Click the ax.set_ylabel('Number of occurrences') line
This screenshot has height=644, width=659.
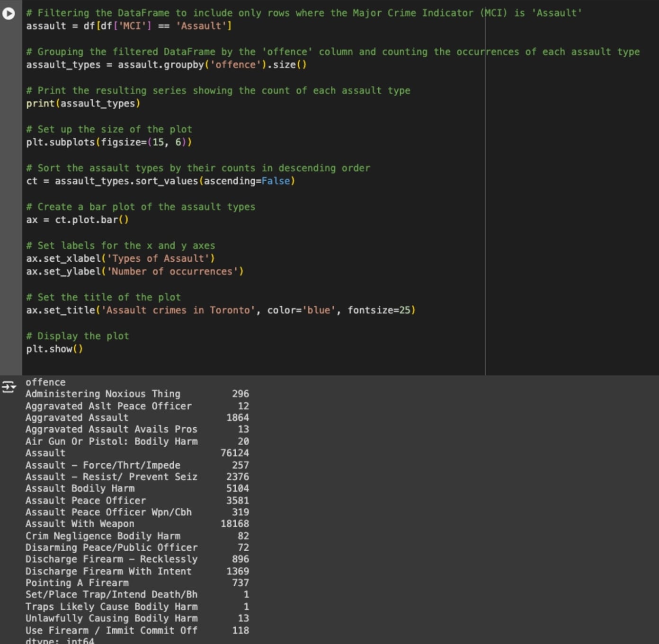(134, 272)
